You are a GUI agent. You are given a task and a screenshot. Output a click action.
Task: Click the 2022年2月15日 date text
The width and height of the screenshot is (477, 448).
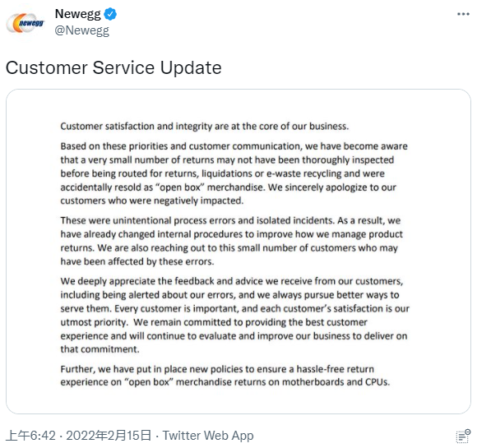(109, 436)
